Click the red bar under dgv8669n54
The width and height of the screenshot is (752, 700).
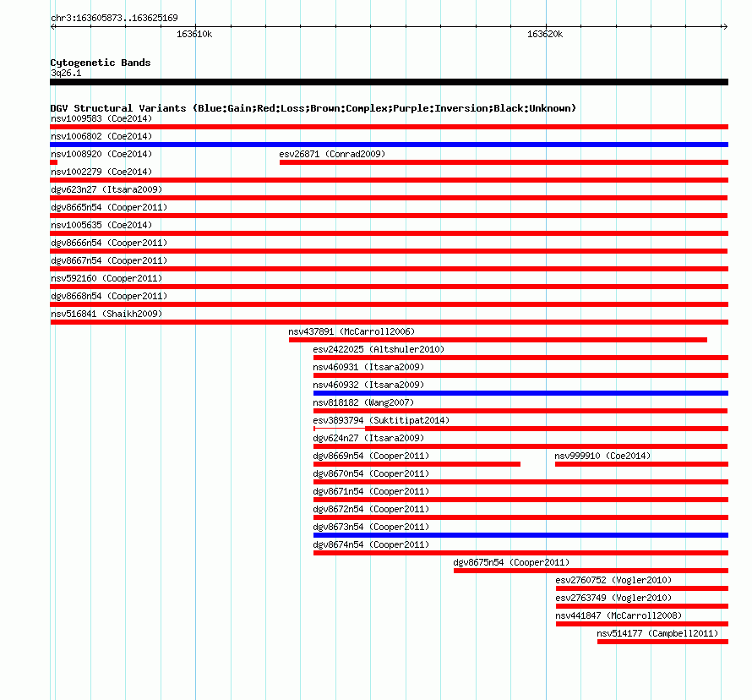coord(417,464)
